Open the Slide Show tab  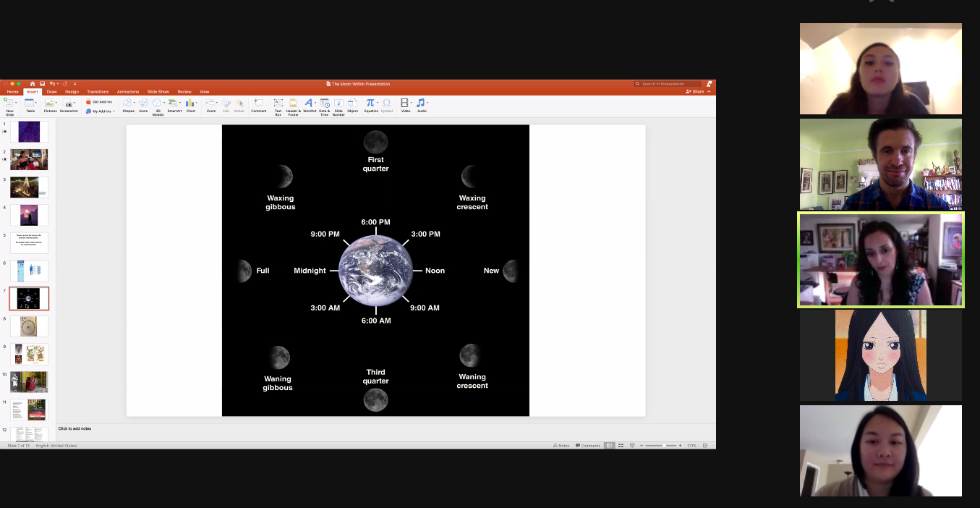(x=158, y=92)
